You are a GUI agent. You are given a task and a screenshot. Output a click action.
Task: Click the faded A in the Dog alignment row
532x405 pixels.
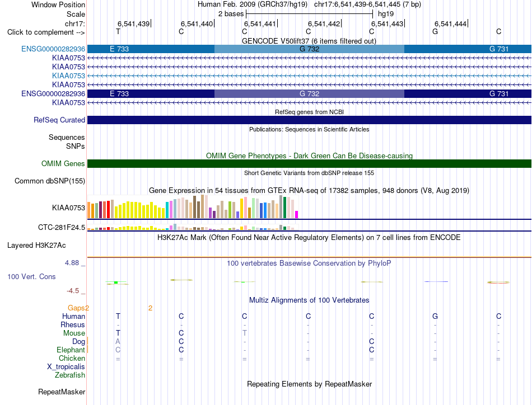[x=118, y=342]
